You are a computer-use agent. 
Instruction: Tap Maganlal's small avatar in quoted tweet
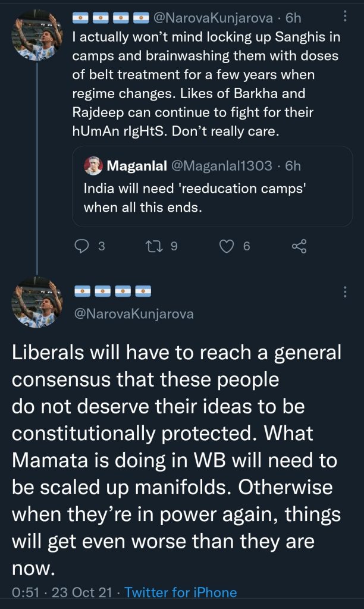(93, 166)
